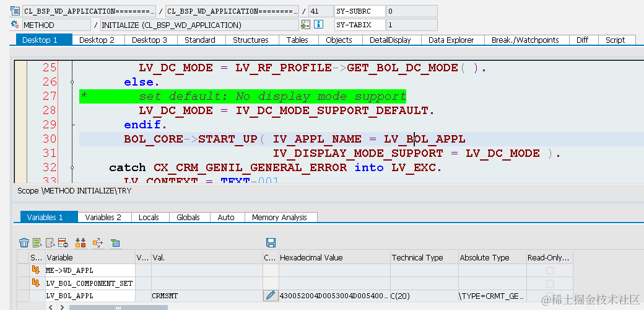Switch to the Desktop 1 tab
644x310 pixels.
coord(45,40)
